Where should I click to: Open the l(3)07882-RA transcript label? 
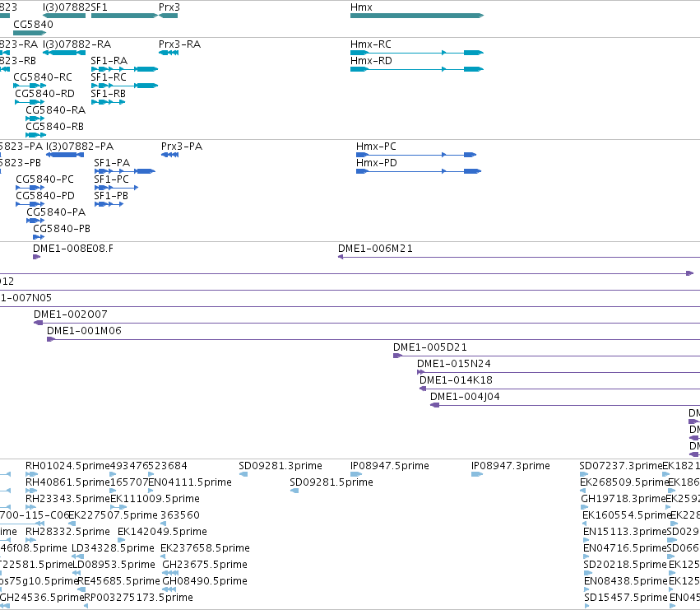point(76,44)
